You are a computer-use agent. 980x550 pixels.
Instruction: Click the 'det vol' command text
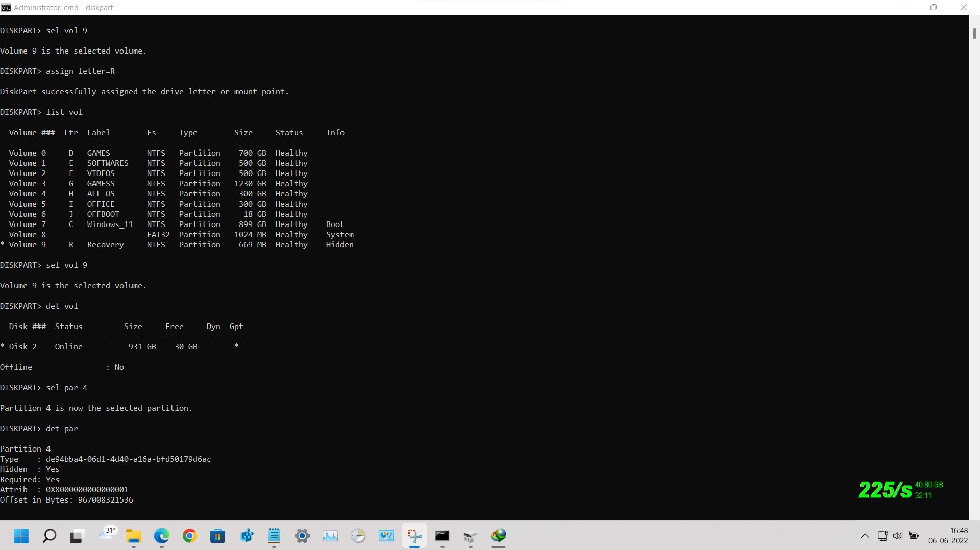point(62,306)
